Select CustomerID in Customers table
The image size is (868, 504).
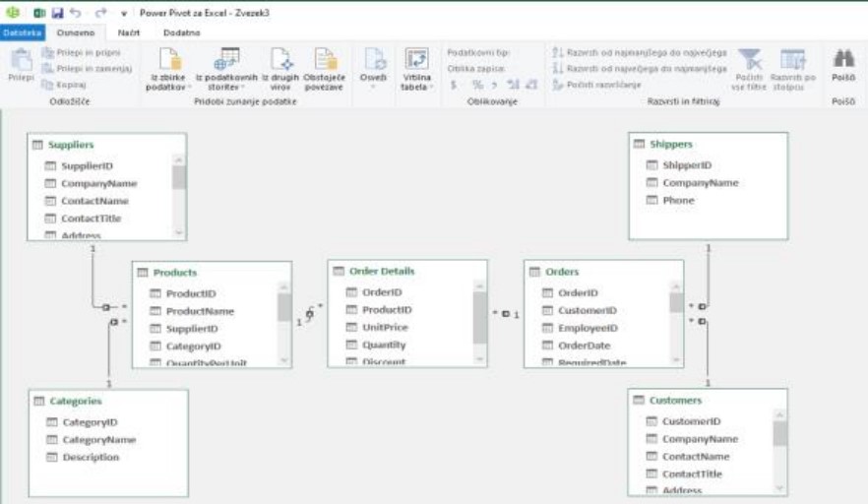692,421
